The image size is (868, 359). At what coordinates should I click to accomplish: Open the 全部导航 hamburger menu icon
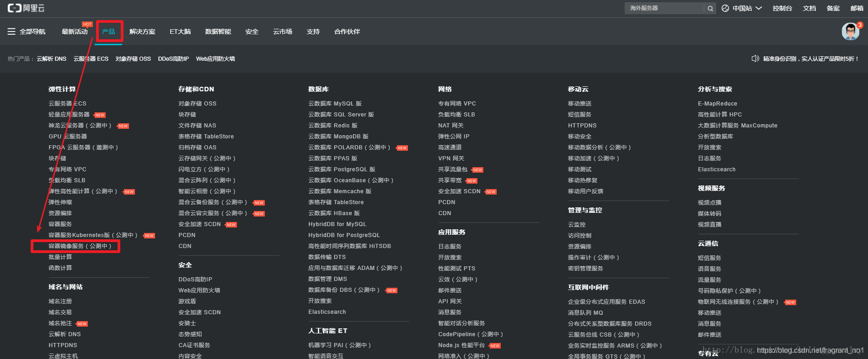click(x=11, y=32)
